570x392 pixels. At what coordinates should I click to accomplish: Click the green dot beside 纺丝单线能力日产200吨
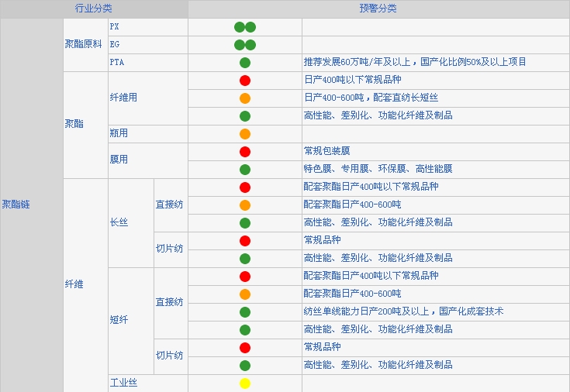point(245,312)
